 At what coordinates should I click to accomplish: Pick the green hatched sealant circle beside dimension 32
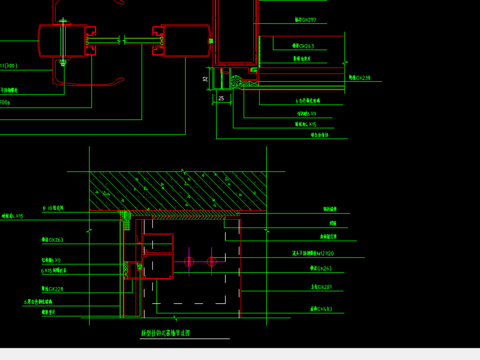coord(236,82)
